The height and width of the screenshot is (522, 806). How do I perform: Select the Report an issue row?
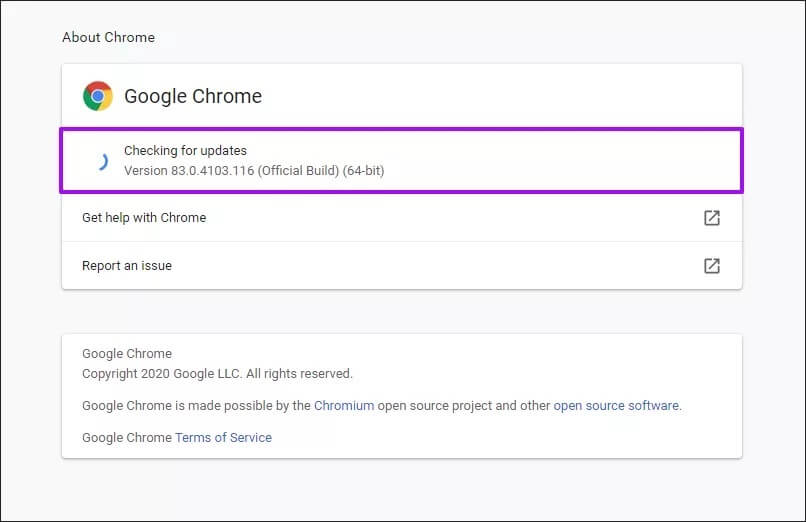click(401, 266)
